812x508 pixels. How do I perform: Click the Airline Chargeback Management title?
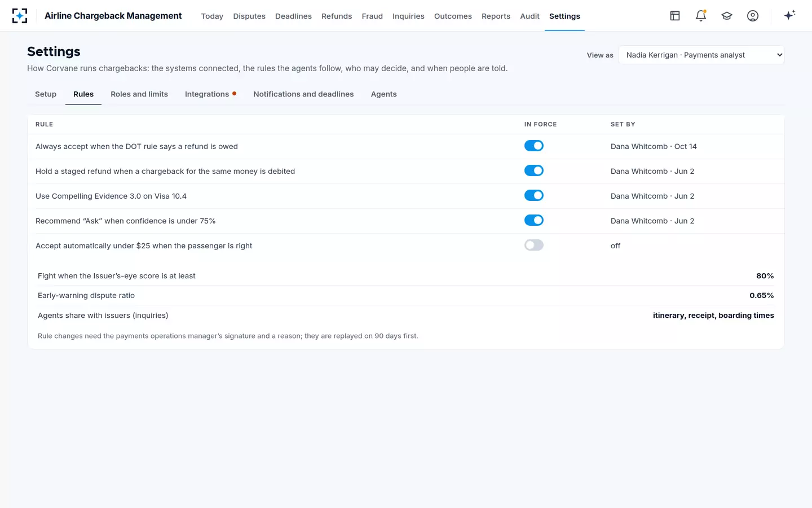113,16
